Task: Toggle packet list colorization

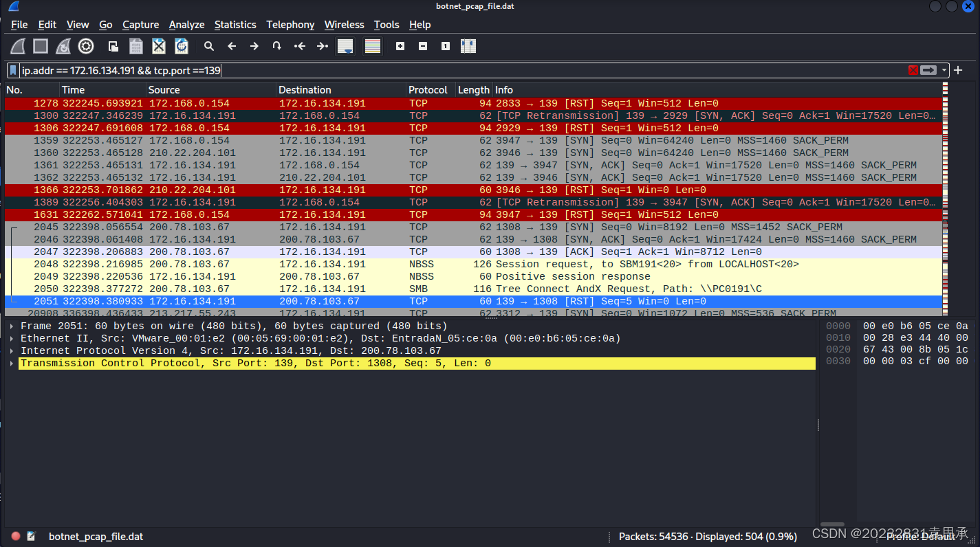Action: (x=373, y=46)
